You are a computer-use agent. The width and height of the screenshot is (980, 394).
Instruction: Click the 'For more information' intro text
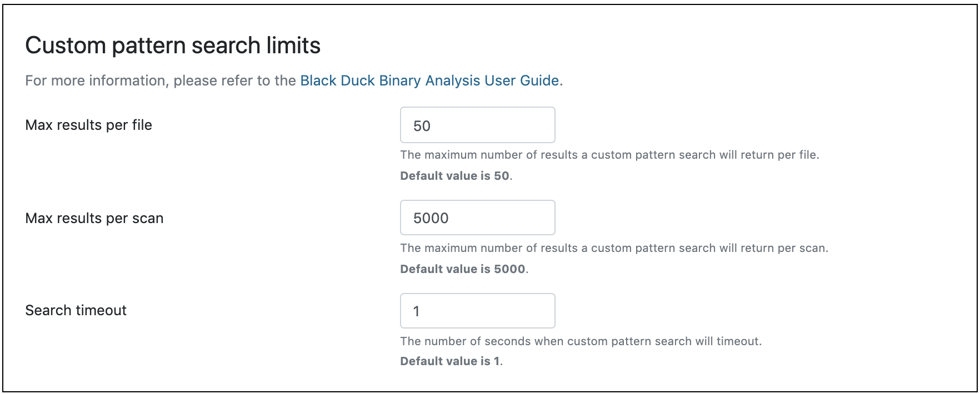161,81
